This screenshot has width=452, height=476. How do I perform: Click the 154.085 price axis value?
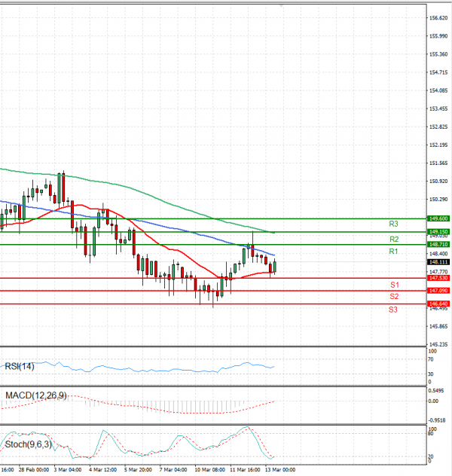[x=438, y=90]
